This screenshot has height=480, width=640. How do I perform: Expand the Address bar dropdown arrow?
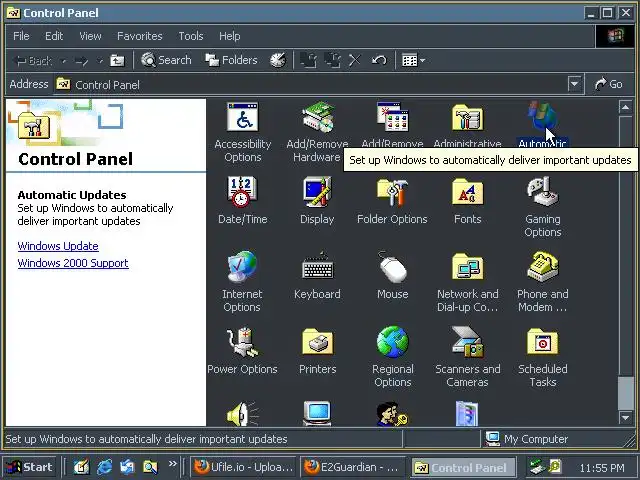pos(574,84)
